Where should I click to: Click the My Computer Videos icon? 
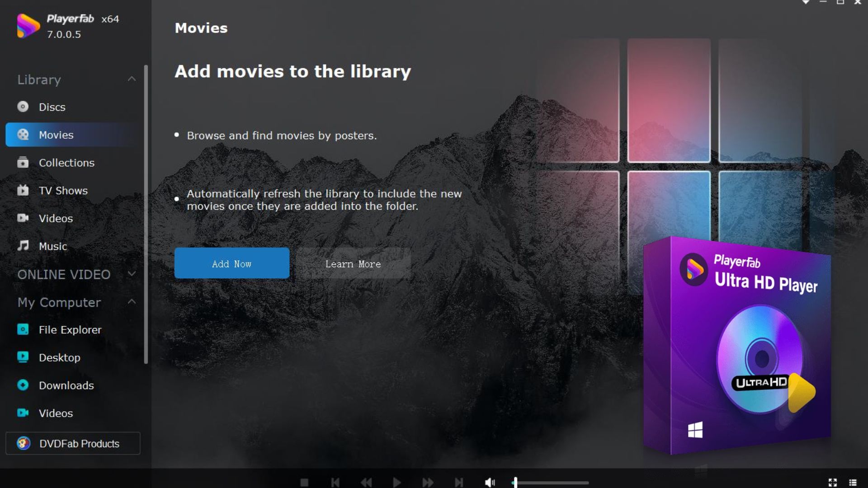[23, 413]
